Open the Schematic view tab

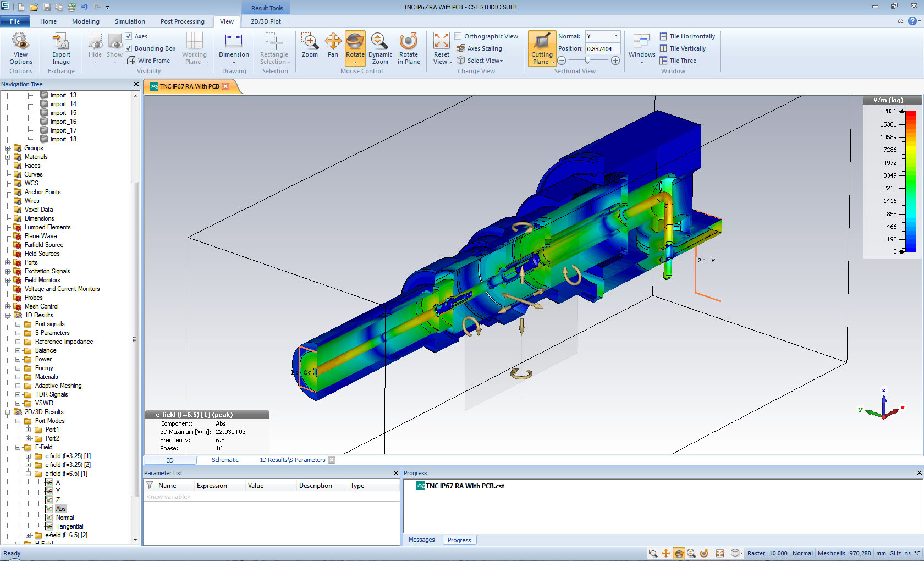point(225,460)
